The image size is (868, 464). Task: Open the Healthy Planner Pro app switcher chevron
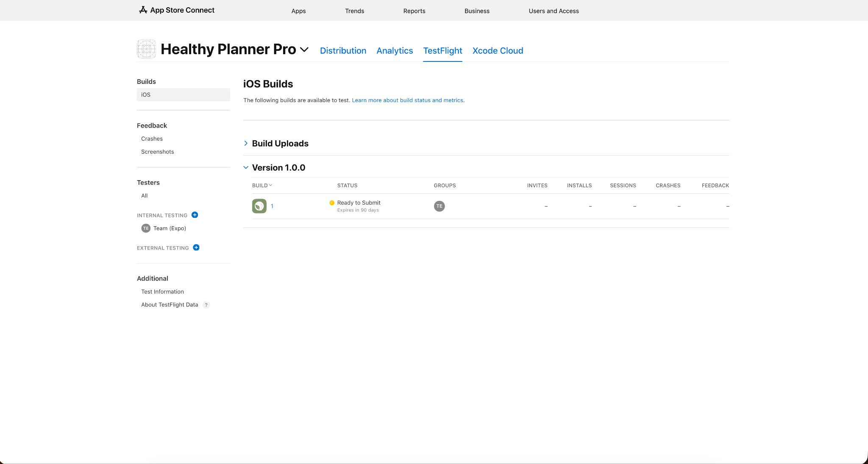(304, 50)
